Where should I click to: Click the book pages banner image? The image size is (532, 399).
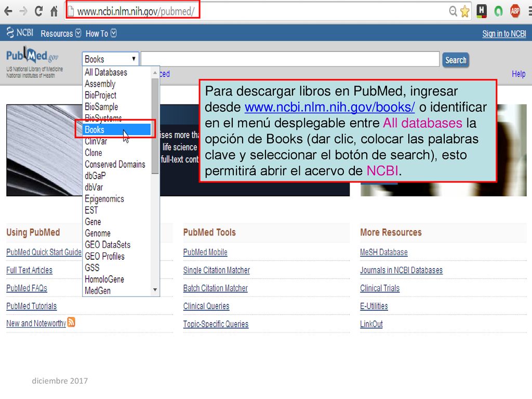click(x=44, y=150)
